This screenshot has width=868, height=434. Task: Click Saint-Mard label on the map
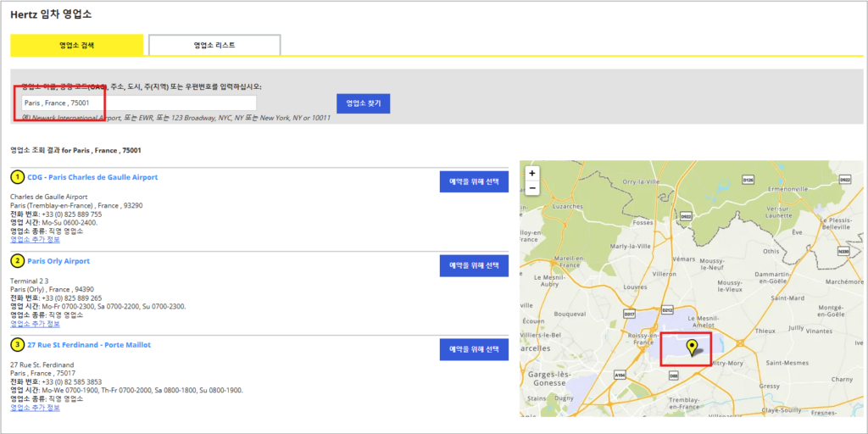pos(789,298)
